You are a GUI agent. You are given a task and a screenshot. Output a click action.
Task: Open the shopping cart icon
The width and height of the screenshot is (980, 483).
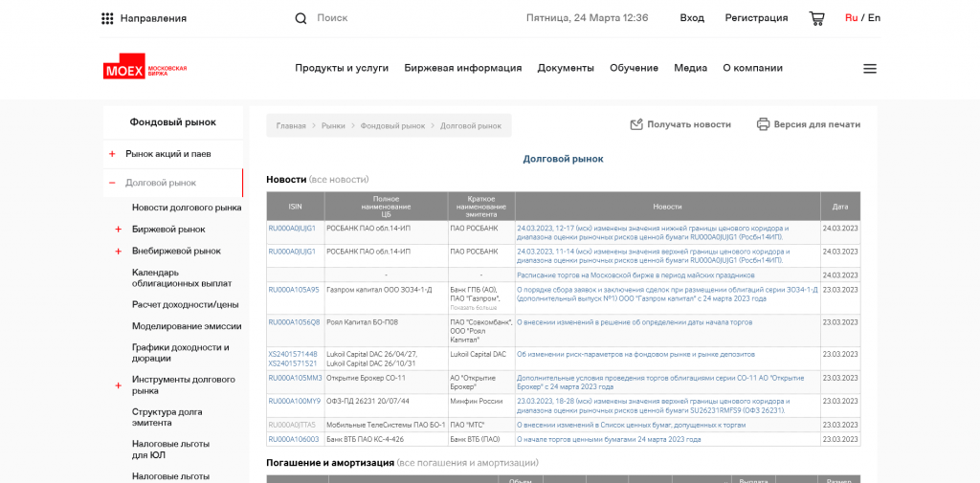816,18
